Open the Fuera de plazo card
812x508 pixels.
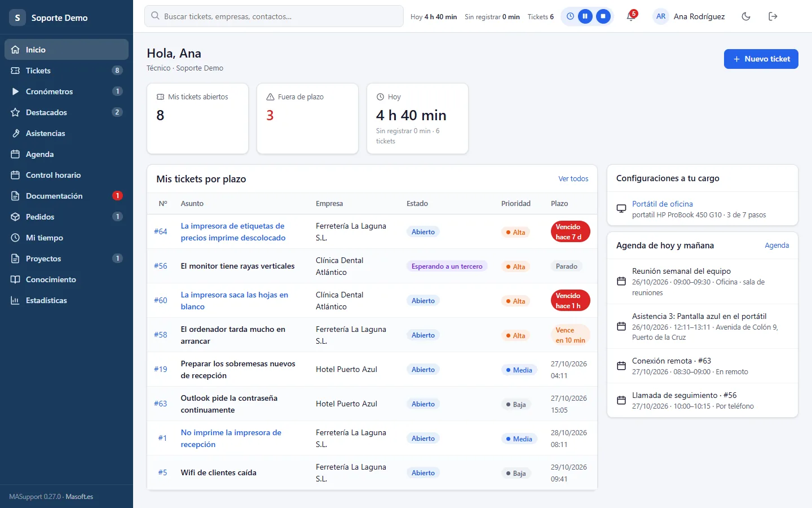(307, 119)
